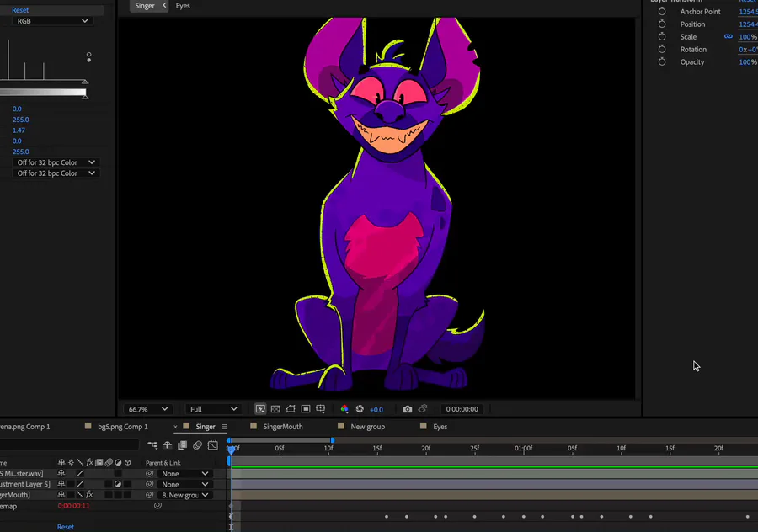
Task: Click the time remap expression pick whip
Action: (157, 505)
